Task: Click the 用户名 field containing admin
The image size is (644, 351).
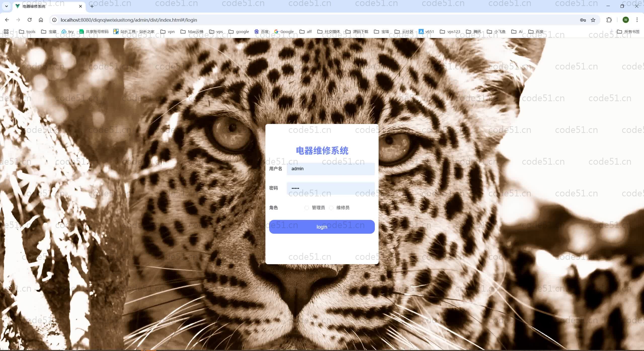Action: [331, 169]
